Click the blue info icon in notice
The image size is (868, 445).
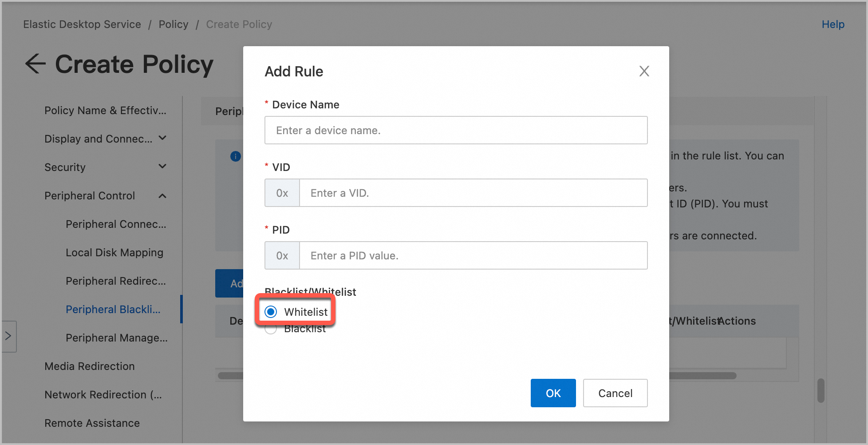[236, 156]
